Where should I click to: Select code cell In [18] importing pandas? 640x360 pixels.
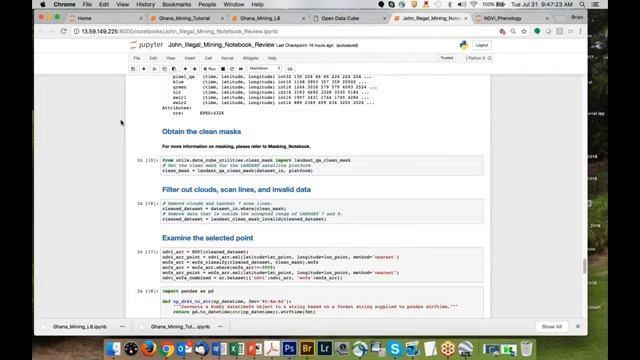pos(322,302)
